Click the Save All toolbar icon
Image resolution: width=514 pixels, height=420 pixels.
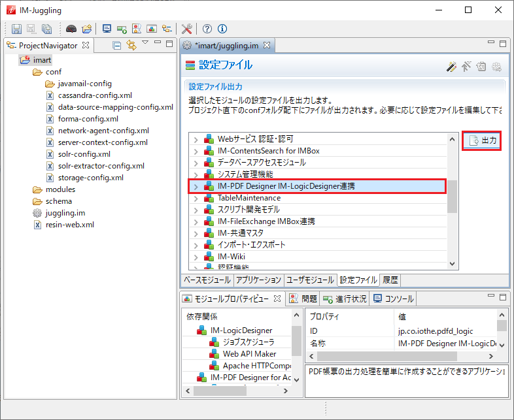tap(47, 29)
